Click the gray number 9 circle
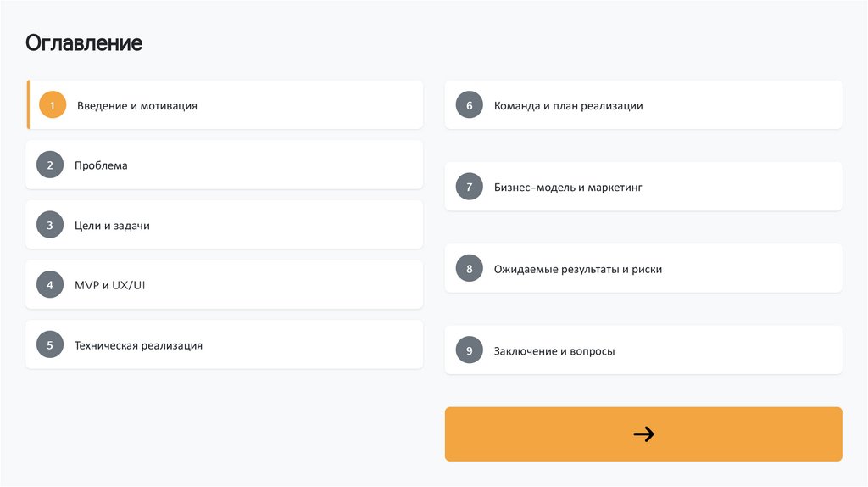The image size is (868, 487). point(469,350)
